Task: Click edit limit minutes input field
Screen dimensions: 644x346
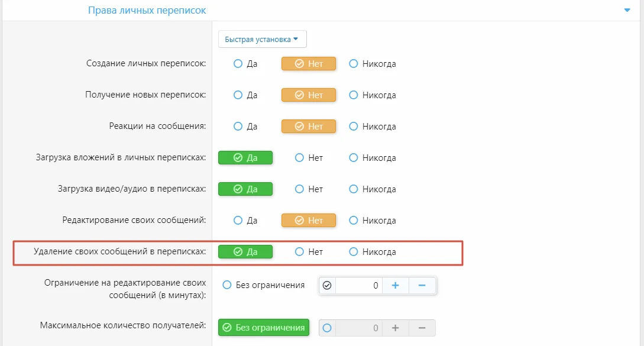Action: coord(358,285)
